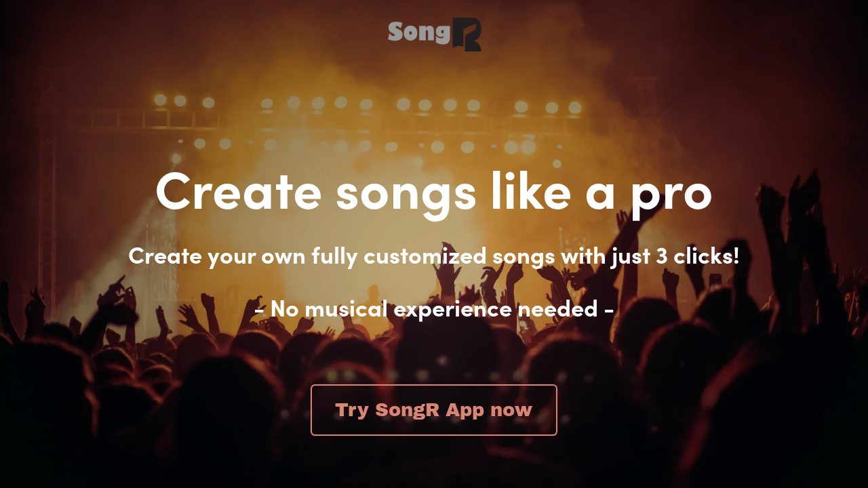Click 'No musical experience needed' tagline

434,308
